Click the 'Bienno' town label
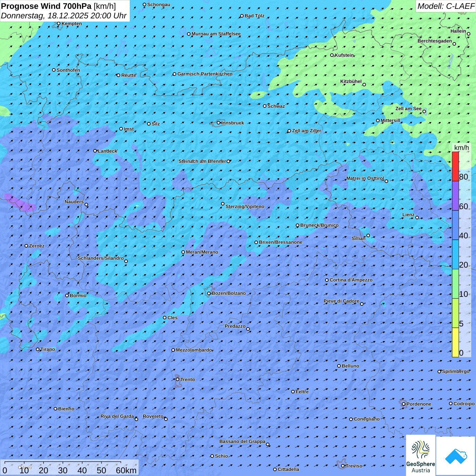 tap(66, 409)
